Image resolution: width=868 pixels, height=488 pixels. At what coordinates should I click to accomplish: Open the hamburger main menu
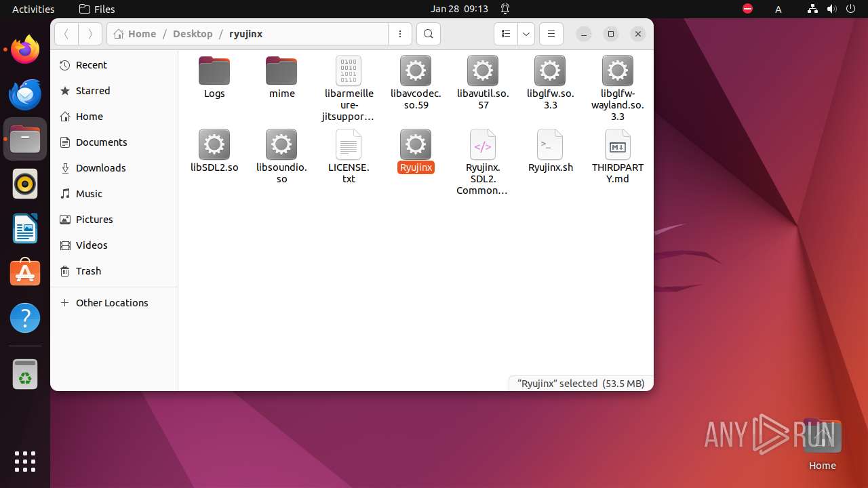[x=551, y=34]
